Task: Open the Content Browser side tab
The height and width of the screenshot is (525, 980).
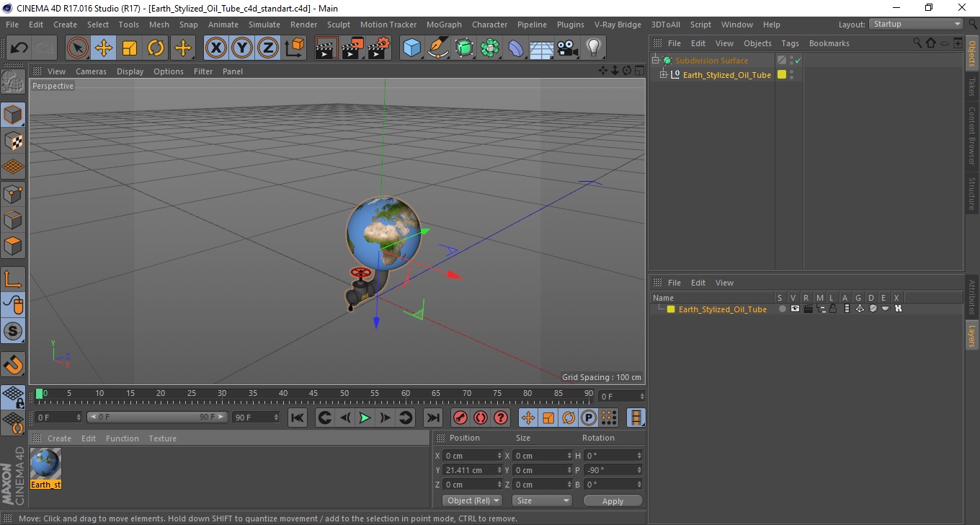Action: [972, 136]
